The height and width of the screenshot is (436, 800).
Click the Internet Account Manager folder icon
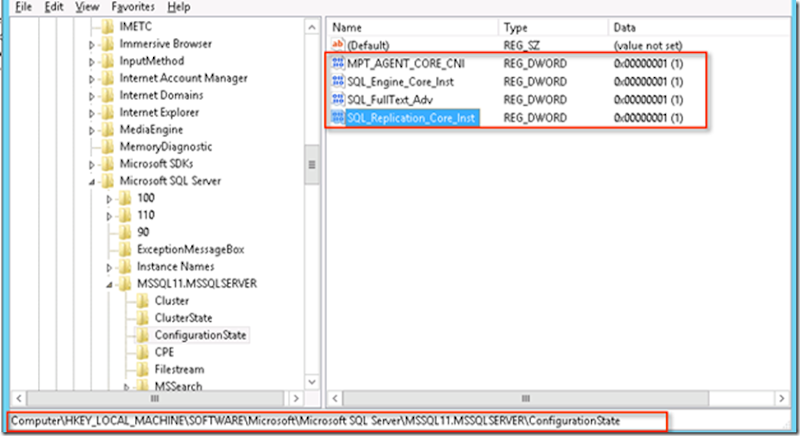coord(107,78)
